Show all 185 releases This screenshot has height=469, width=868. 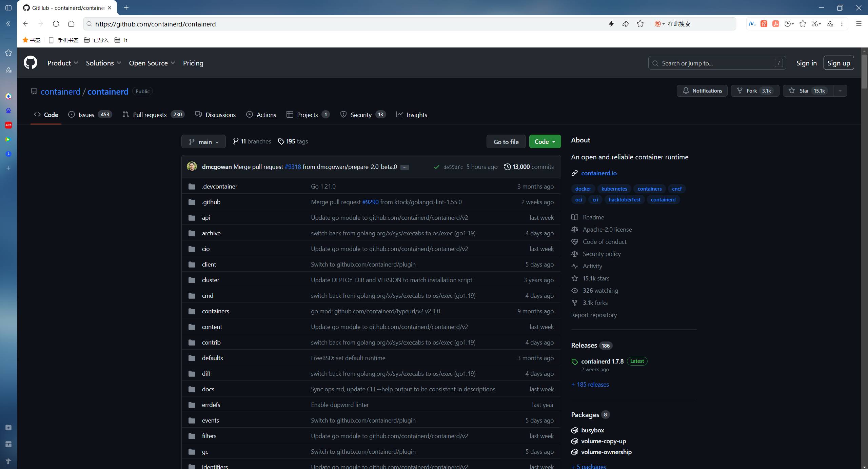point(590,384)
